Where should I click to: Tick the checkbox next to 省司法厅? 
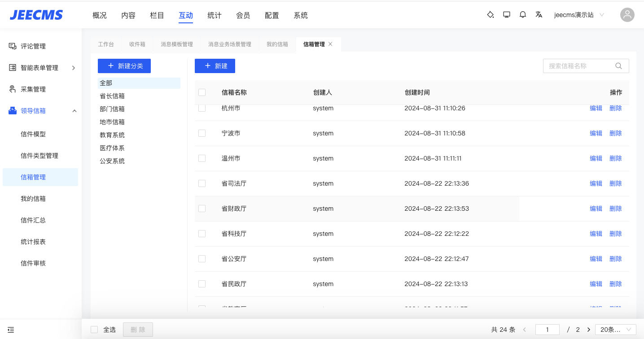202,183
